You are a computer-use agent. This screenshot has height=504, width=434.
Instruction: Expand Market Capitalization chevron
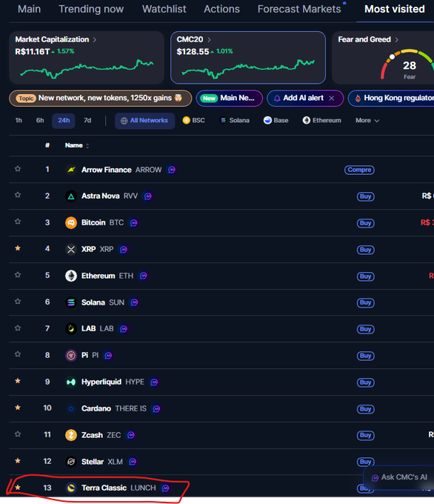point(95,40)
